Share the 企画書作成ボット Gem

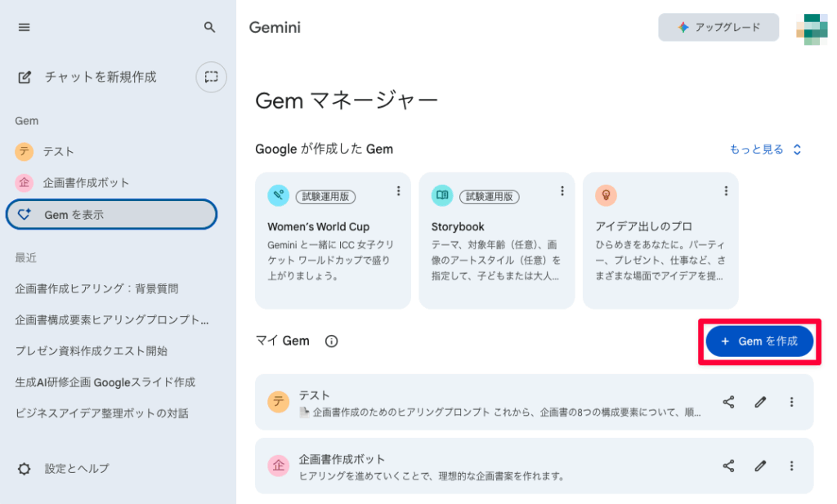pos(728,466)
